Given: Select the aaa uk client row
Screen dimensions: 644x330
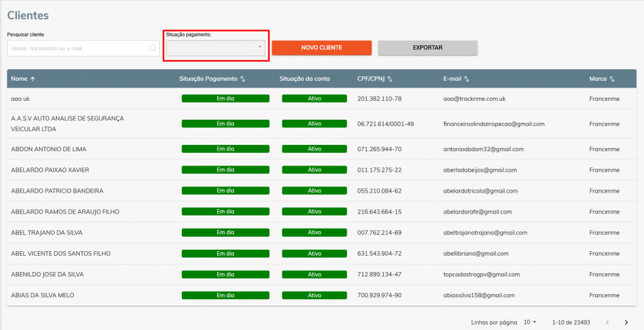Looking at the screenshot, I should [321, 99].
